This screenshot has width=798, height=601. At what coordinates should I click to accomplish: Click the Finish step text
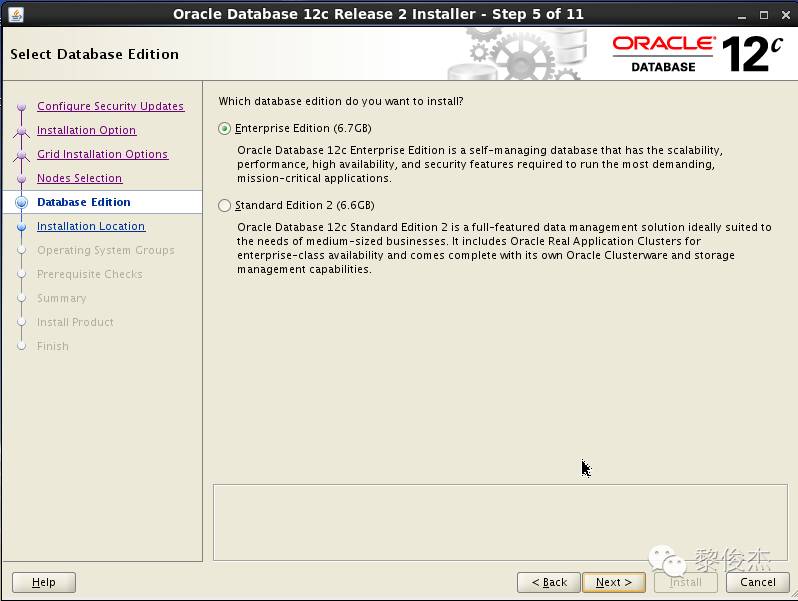tap(53, 346)
